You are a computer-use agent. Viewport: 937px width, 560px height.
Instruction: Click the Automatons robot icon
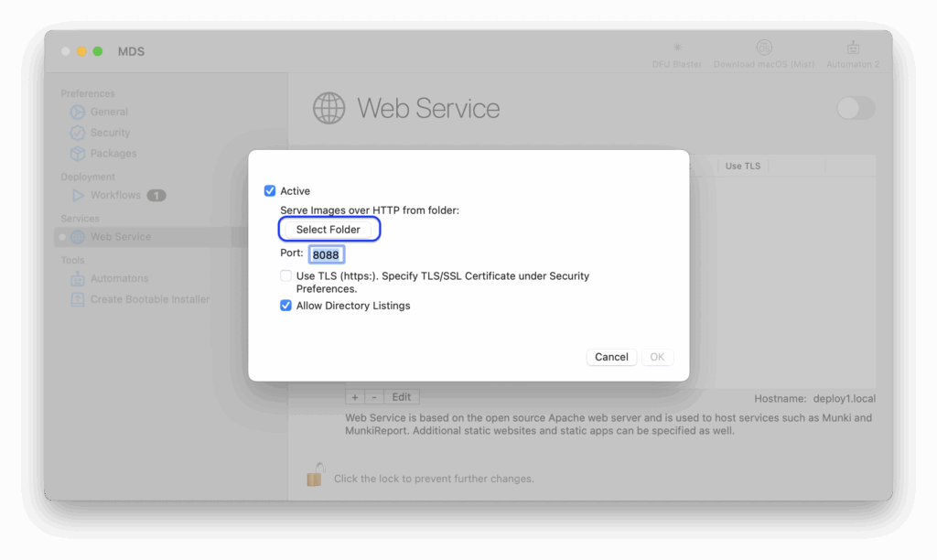78,278
